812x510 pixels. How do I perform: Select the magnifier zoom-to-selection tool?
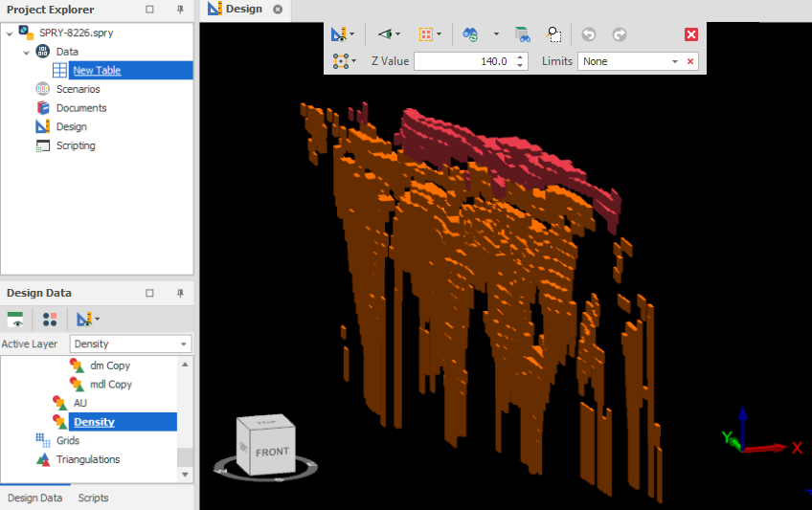(553, 34)
